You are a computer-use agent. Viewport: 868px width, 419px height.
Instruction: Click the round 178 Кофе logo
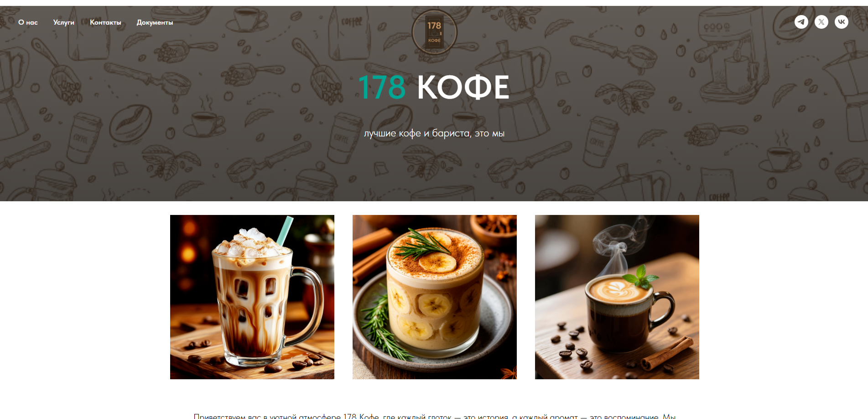pos(434,32)
